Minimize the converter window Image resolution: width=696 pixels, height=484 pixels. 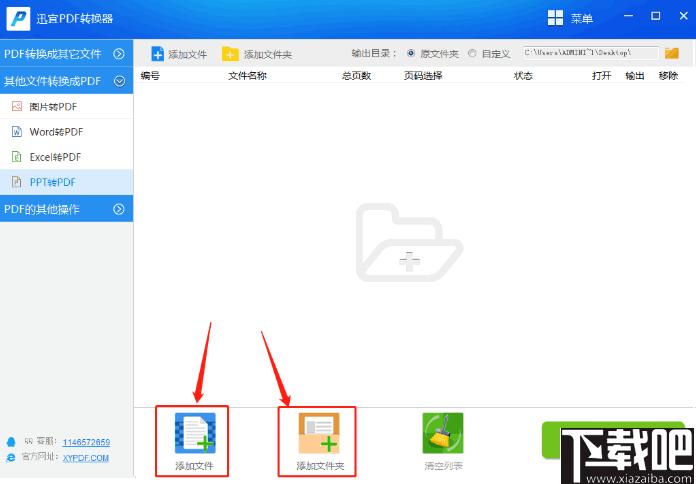(628, 16)
